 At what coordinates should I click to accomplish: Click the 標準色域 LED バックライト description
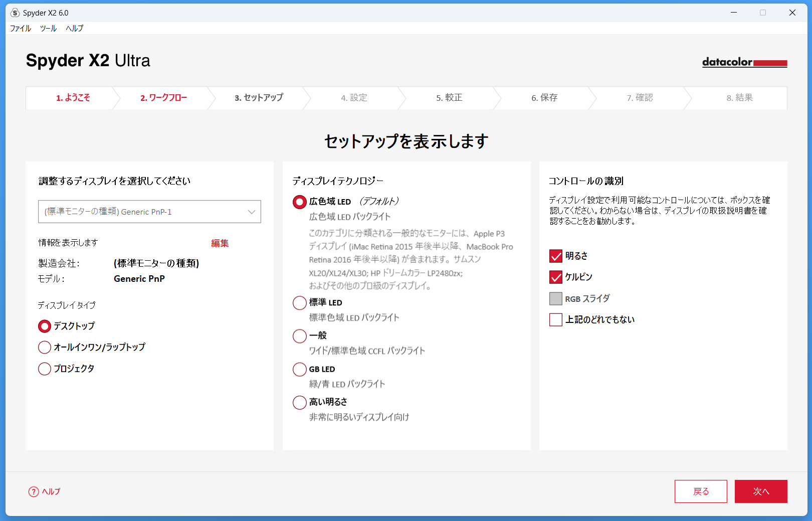click(354, 318)
